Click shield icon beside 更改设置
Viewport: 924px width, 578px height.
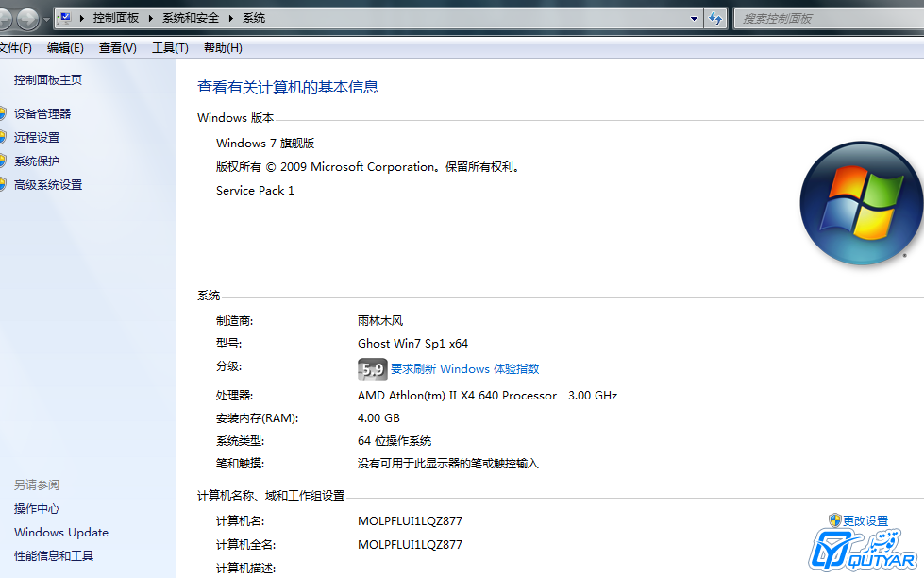click(x=834, y=519)
